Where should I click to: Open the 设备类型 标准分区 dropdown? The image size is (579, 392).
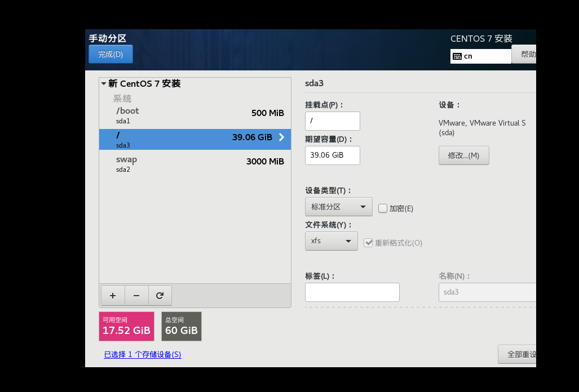339,207
